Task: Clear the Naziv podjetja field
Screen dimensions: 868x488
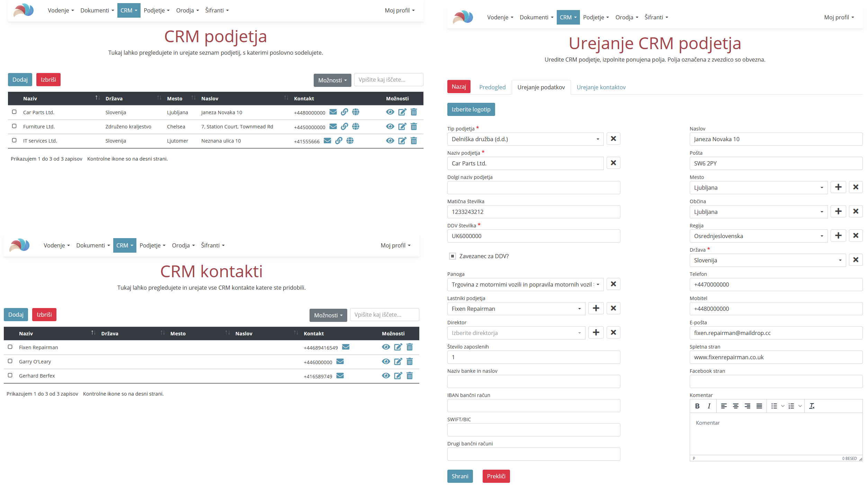Action: click(x=613, y=163)
